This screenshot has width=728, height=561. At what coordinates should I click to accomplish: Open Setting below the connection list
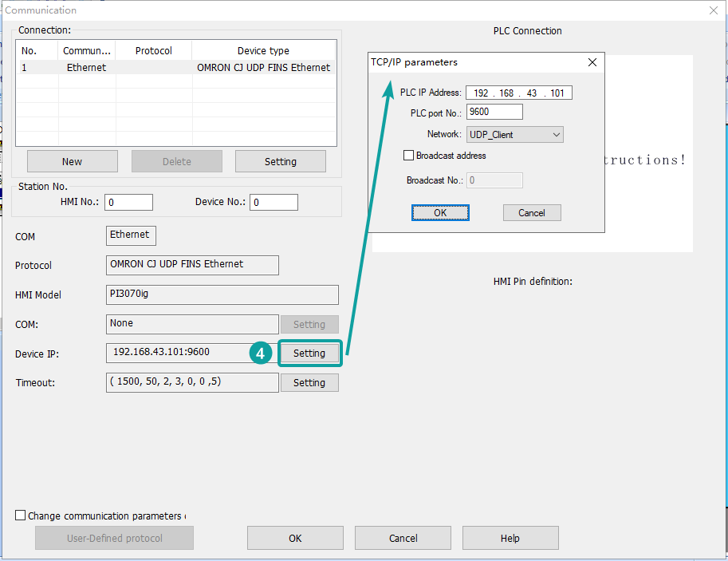point(280,161)
